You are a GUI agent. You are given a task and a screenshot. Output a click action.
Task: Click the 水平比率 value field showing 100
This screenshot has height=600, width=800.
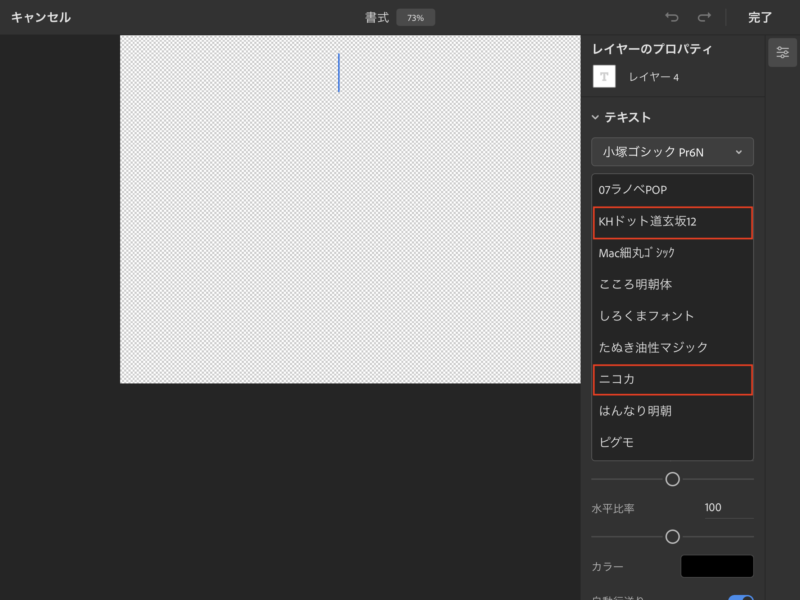coord(729,508)
